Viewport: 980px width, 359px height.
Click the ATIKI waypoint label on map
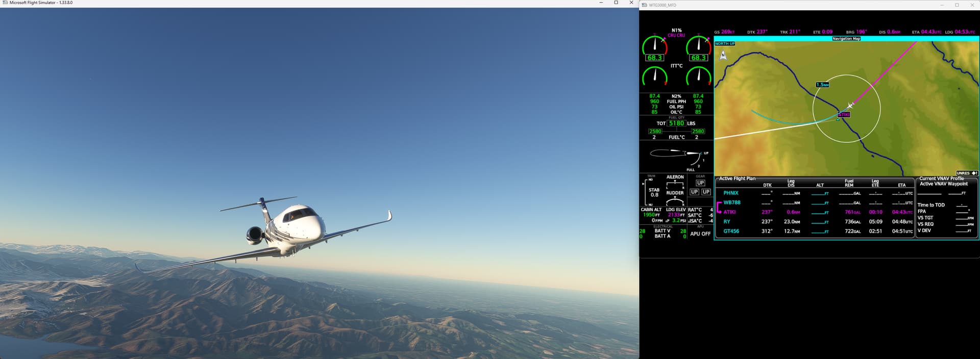tap(844, 115)
